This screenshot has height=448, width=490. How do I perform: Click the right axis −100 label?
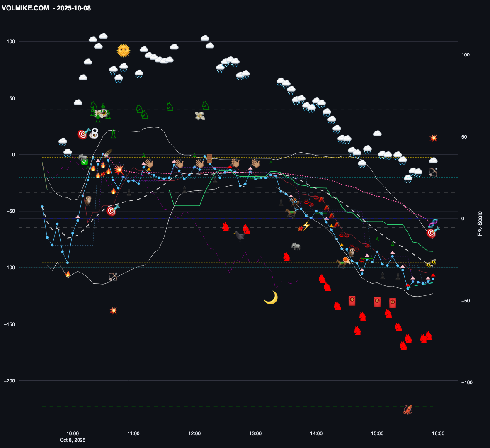(x=467, y=382)
